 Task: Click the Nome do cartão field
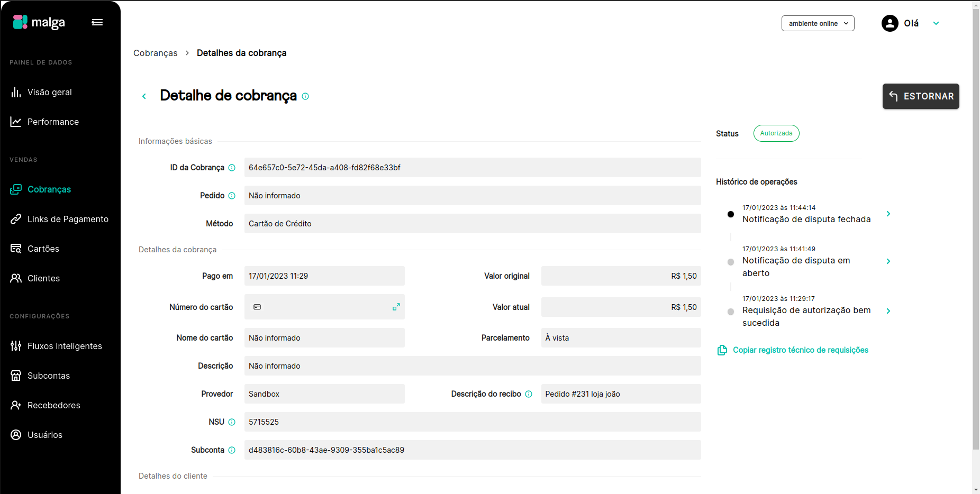324,338
